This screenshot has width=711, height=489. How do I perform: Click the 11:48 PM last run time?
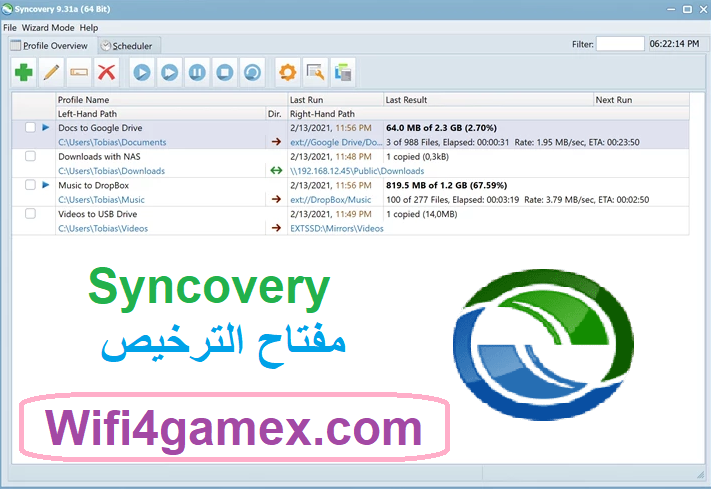[353, 156]
